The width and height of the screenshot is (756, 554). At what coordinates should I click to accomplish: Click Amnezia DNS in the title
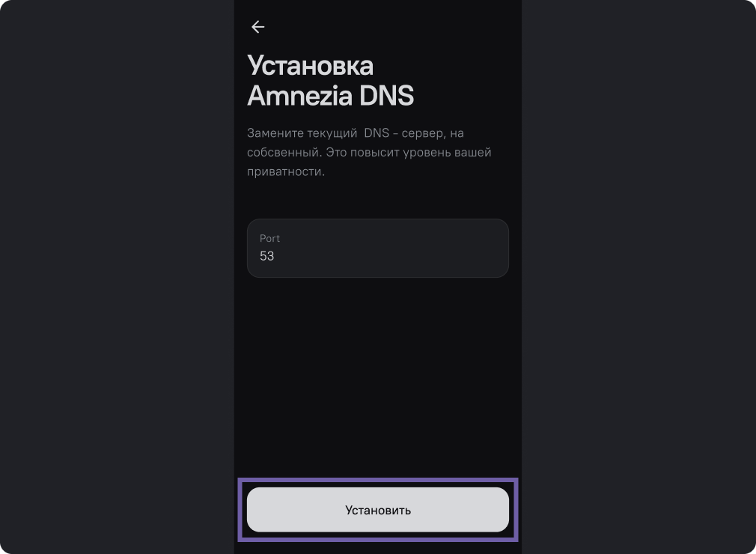330,96
